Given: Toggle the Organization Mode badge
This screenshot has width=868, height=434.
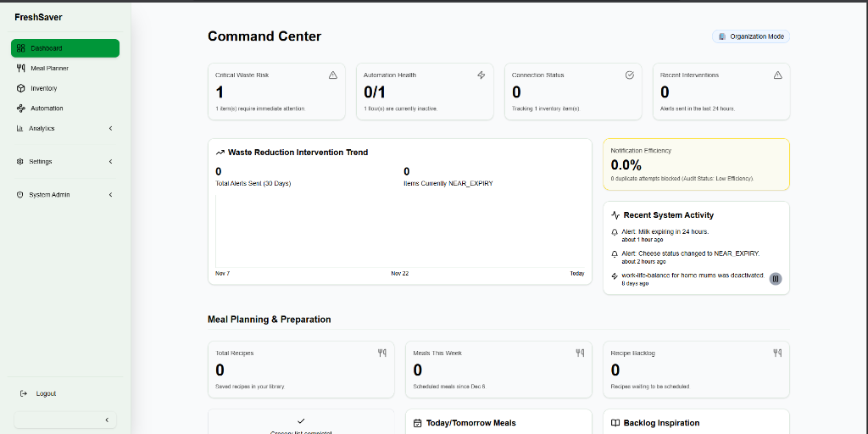Looking at the screenshot, I should point(751,36).
